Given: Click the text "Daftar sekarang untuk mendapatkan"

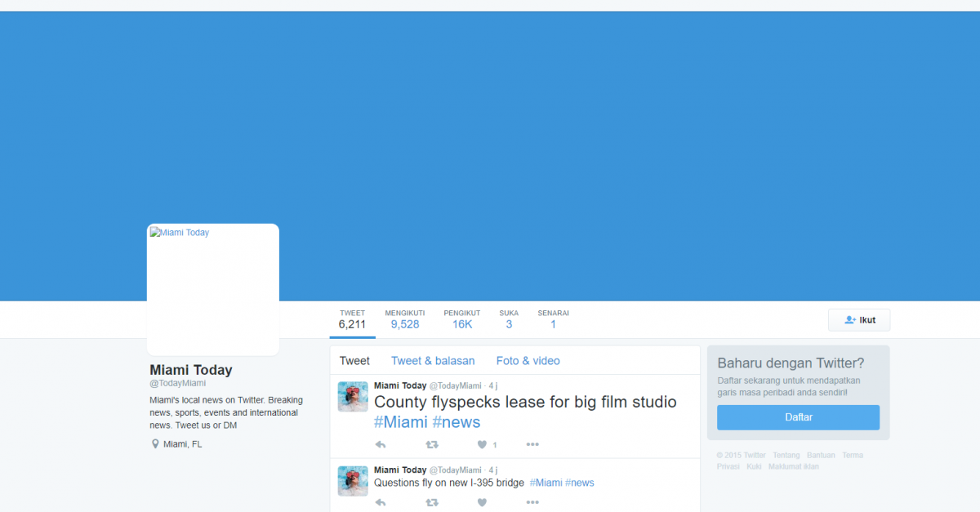Looking at the screenshot, I should click(x=788, y=381).
